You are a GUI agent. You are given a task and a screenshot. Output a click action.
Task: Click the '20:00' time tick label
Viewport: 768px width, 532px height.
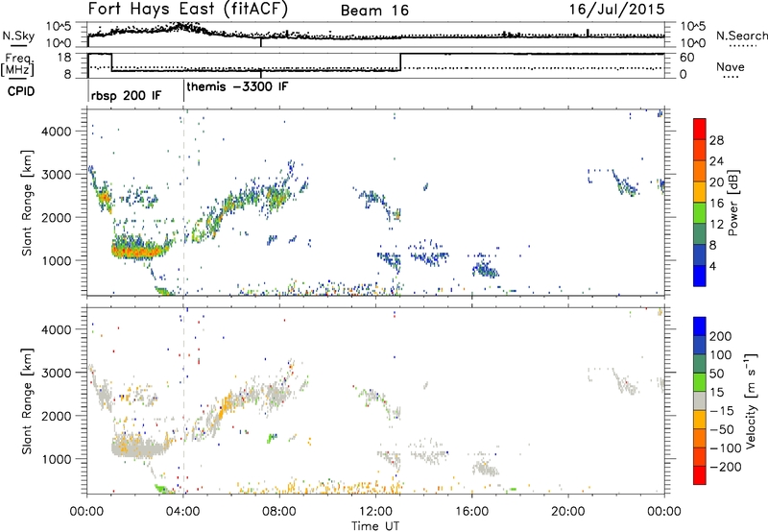[x=567, y=511]
